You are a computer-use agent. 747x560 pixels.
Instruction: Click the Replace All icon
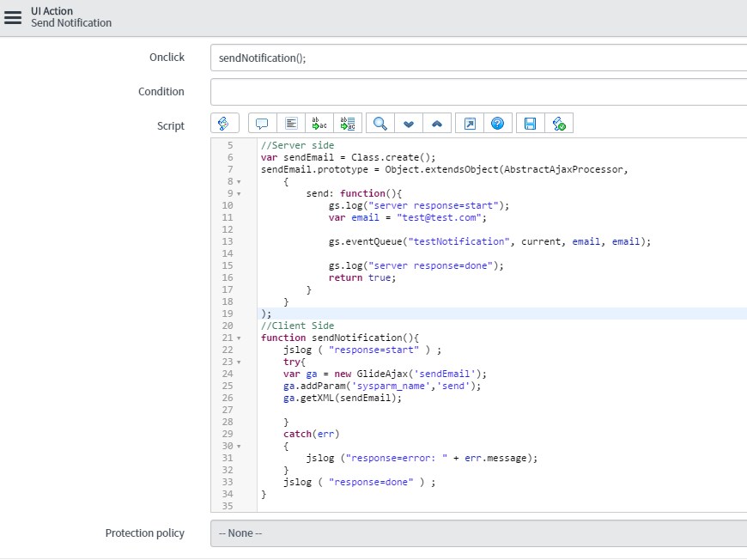(348, 124)
